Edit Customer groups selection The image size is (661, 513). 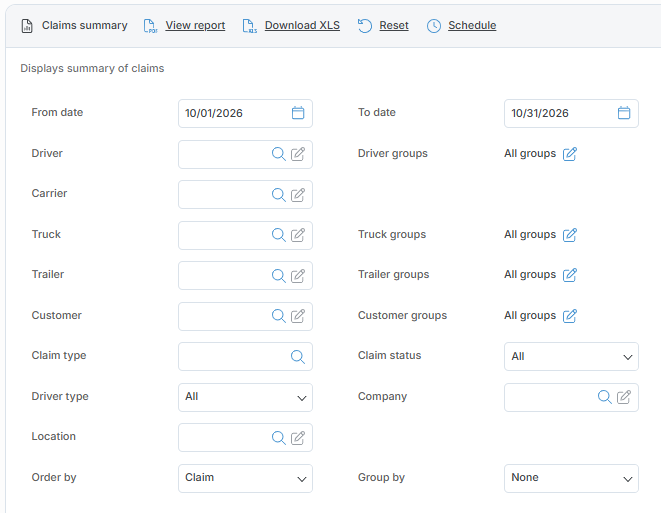pyautogui.click(x=570, y=316)
